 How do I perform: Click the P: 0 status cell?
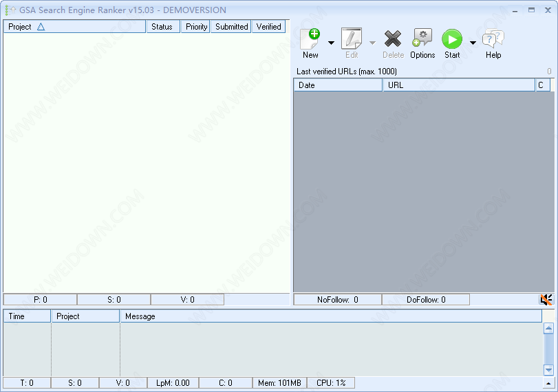[40, 300]
